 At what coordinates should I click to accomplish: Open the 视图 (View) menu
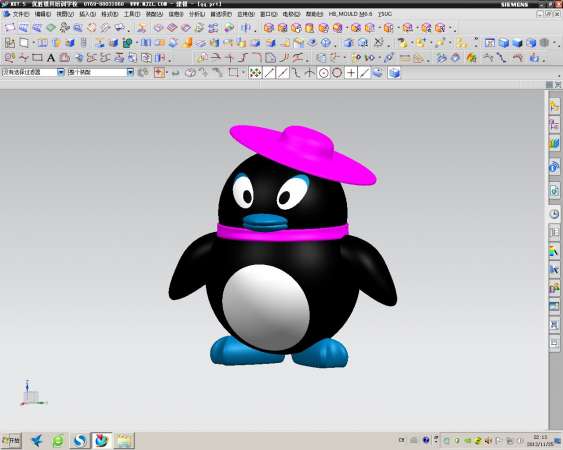(x=65, y=14)
